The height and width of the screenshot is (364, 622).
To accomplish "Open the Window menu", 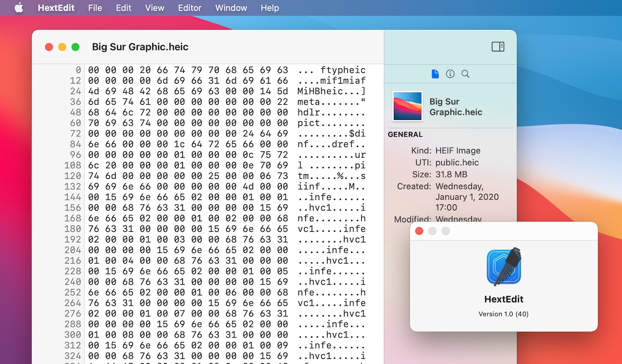I will point(231,8).
